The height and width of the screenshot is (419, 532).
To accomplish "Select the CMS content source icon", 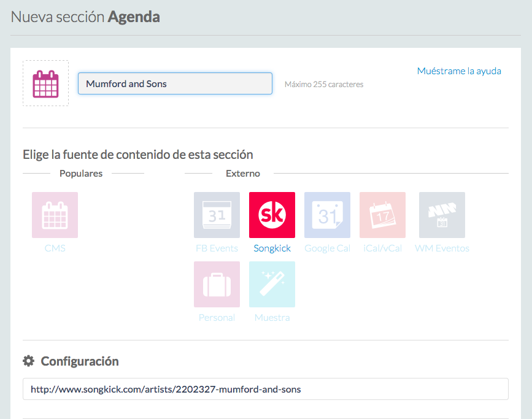I will (x=55, y=215).
